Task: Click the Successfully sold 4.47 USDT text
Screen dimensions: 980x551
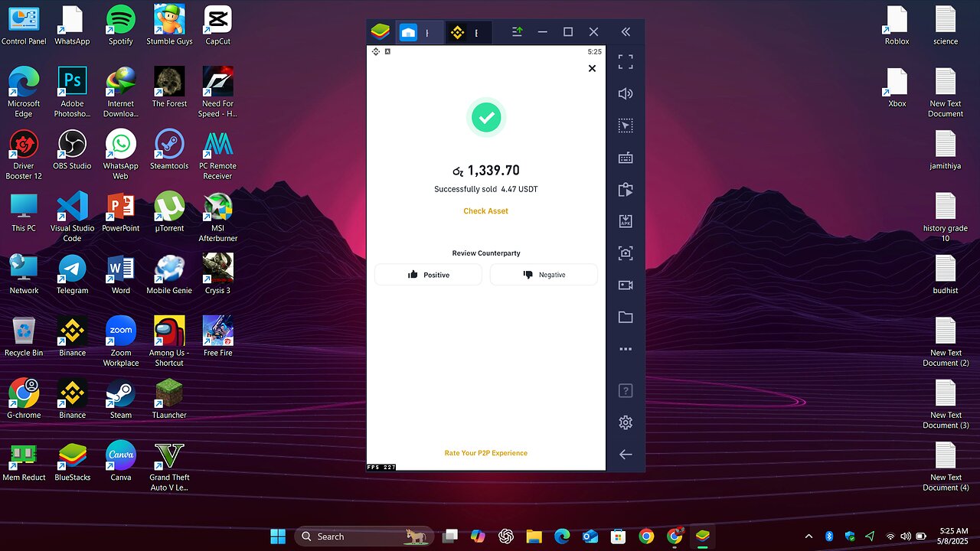Action: [485, 189]
